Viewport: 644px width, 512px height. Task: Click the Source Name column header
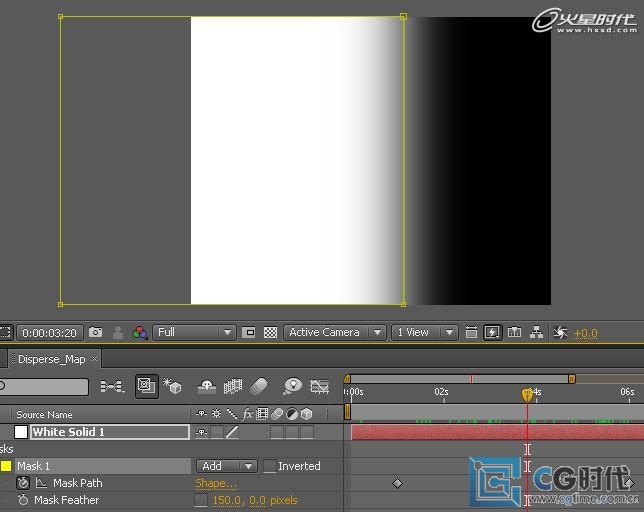[44, 415]
